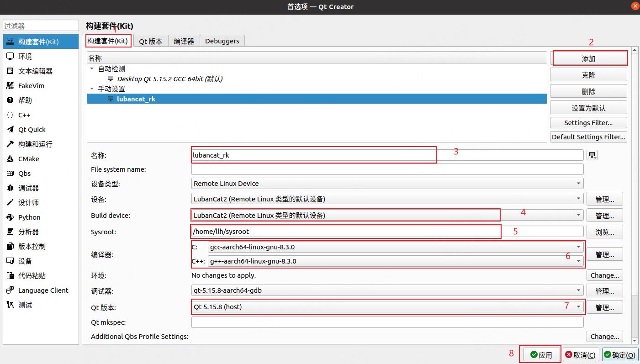Click 管理... next to Qt 版本

605,307
